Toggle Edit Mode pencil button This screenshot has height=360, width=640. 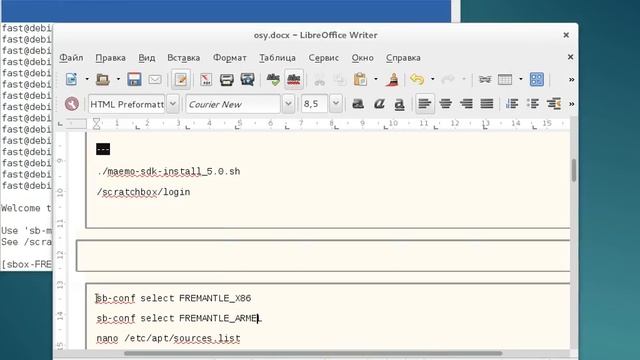click(181, 79)
